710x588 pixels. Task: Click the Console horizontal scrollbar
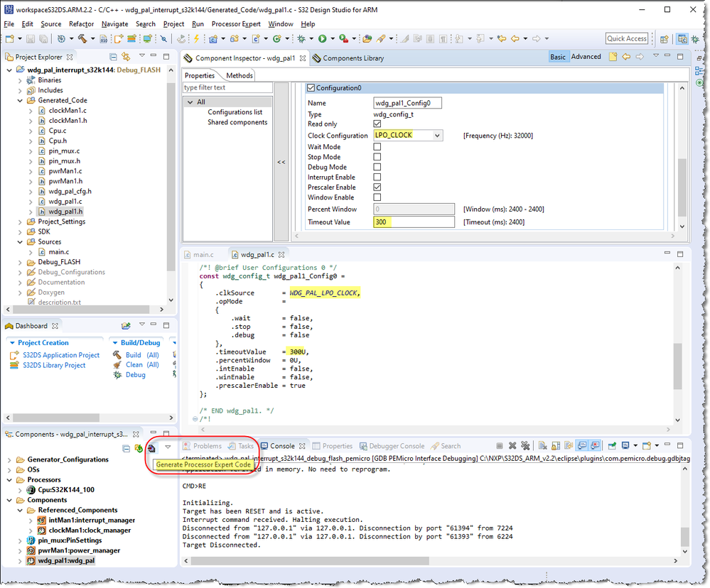[310, 561]
